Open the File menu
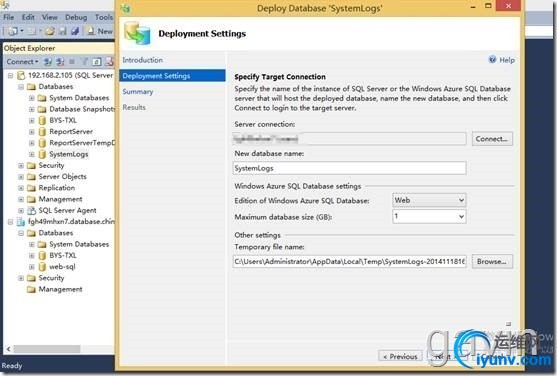 tap(9, 17)
